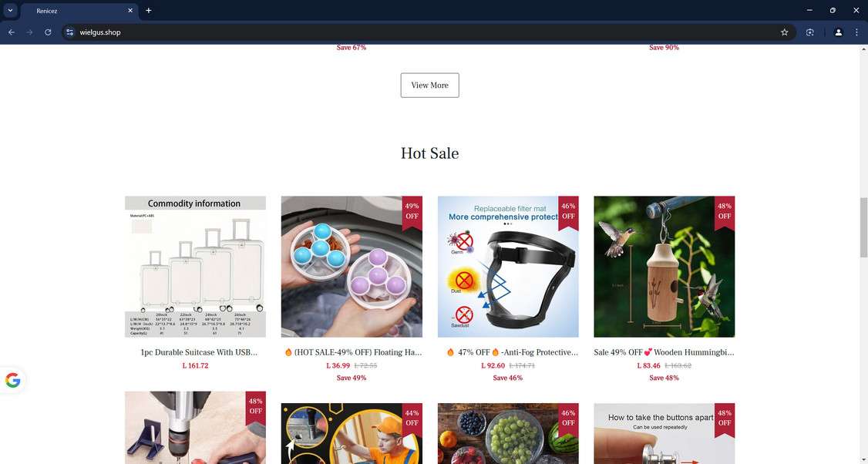Click the suitcase commodity information image
Image resolution: width=868 pixels, height=464 pixels.
pos(195,267)
